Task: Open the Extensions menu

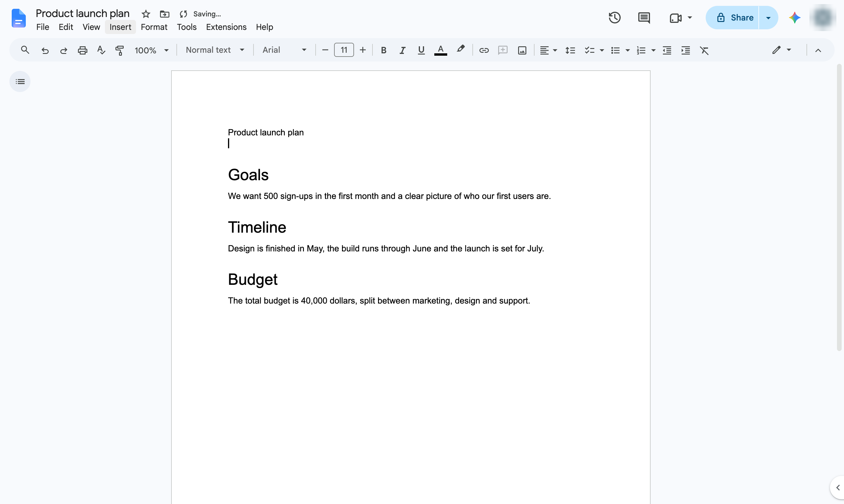Action: (x=226, y=27)
